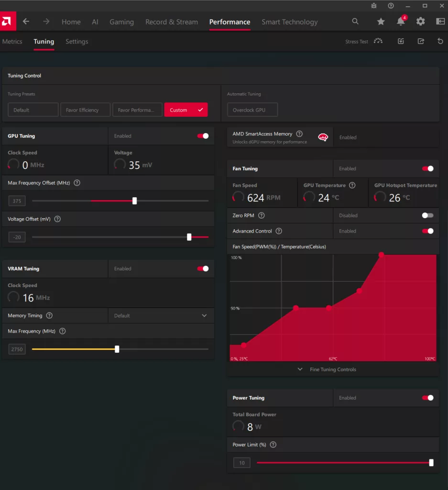Image resolution: width=448 pixels, height=490 pixels.
Task: Toggle the sidebar panel icon
Action: point(440,21)
